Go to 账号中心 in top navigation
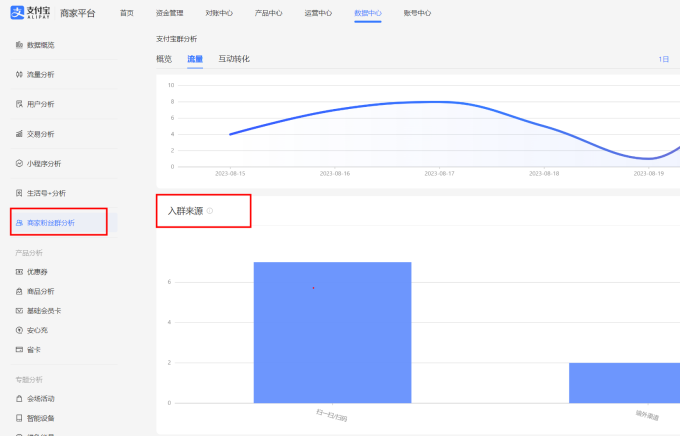The width and height of the screenshot is (680, 436). coord(417,13)
